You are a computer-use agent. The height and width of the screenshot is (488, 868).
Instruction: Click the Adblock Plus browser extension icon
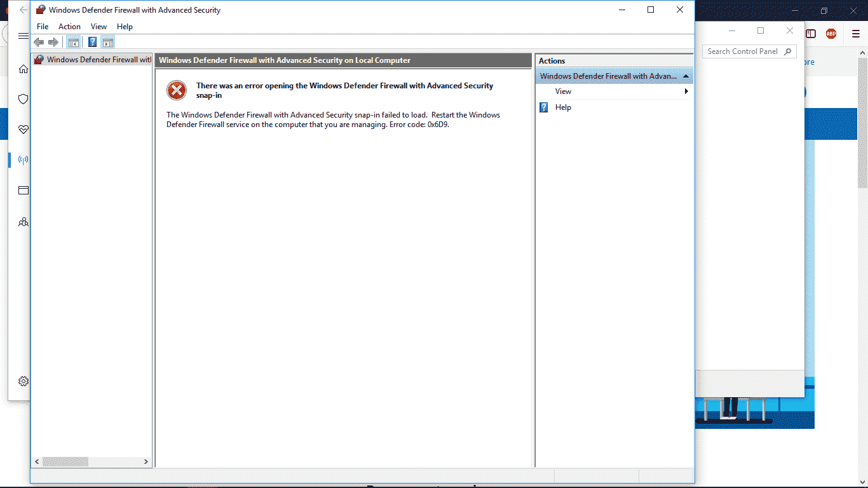(831, 34)
